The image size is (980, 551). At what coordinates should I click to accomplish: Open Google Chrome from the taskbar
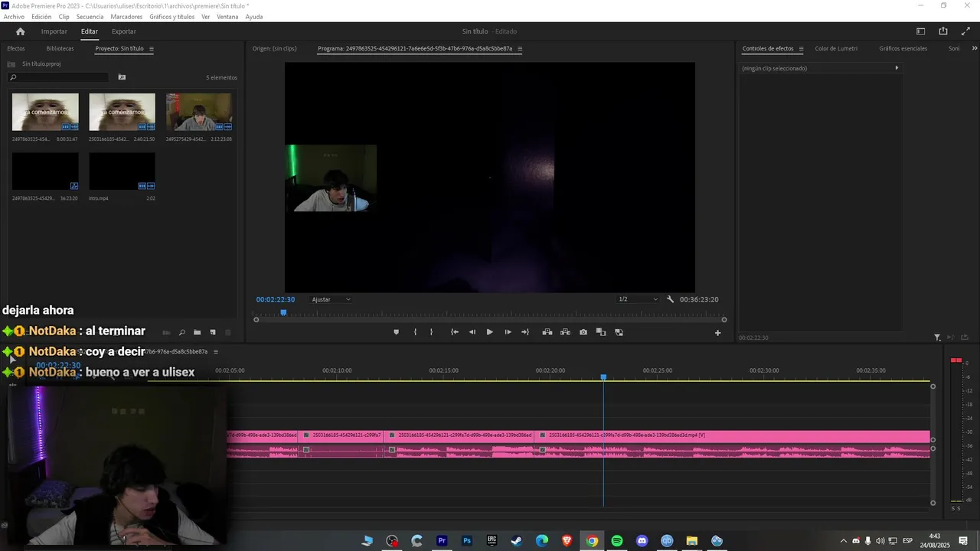point(592,541)
